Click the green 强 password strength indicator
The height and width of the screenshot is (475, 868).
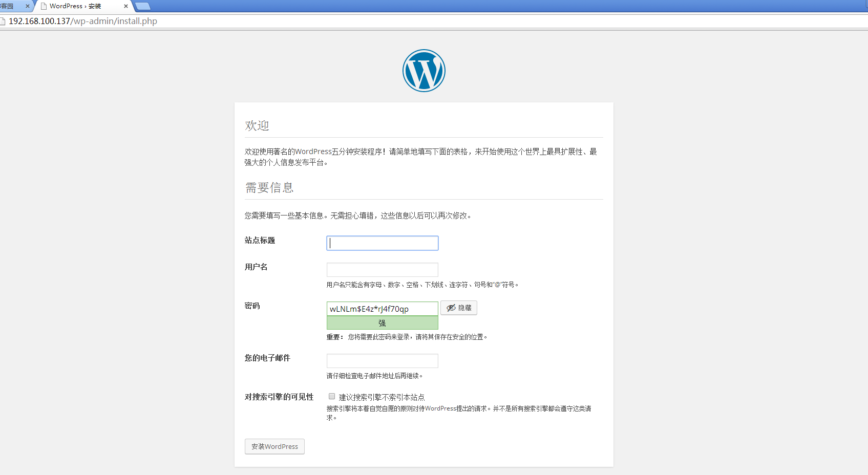coord(383,323)
